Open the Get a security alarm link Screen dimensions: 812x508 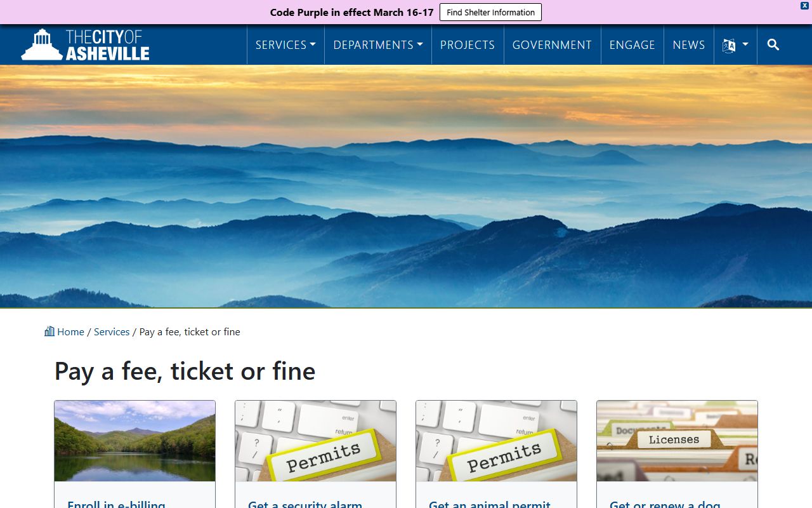pyautogui.click(x=305, y=504)
